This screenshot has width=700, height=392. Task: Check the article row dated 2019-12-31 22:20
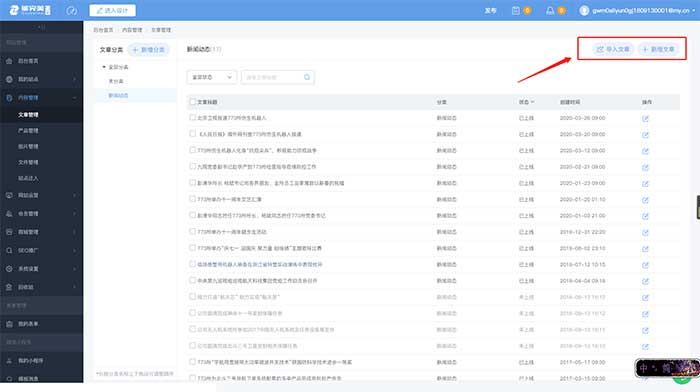pos(192,231)
